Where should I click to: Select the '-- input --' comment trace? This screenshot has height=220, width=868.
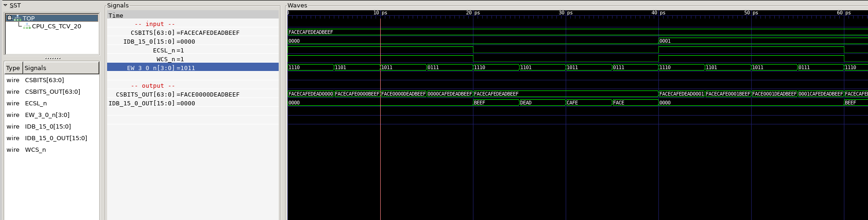[x=155, y=24]
